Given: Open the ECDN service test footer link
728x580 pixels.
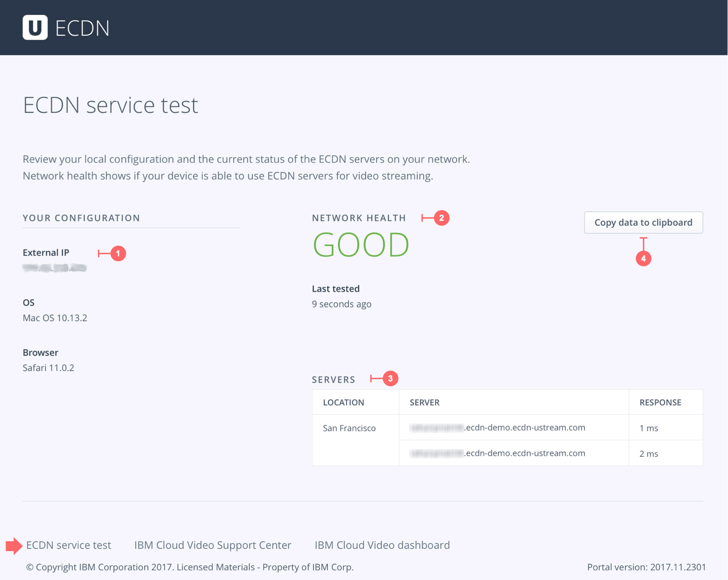Looking at the screenshot, I should click(x=68, y=545).
